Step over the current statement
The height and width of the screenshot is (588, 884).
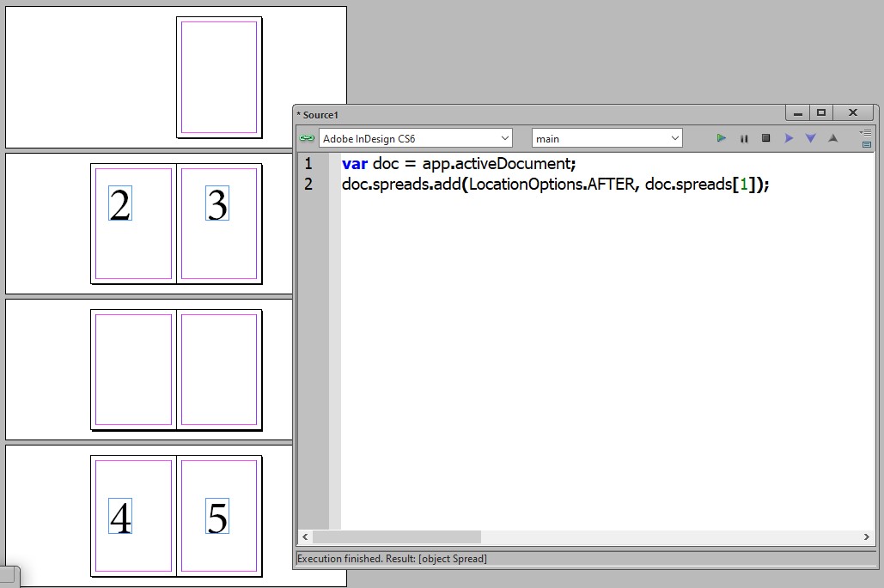pos(788,137)
